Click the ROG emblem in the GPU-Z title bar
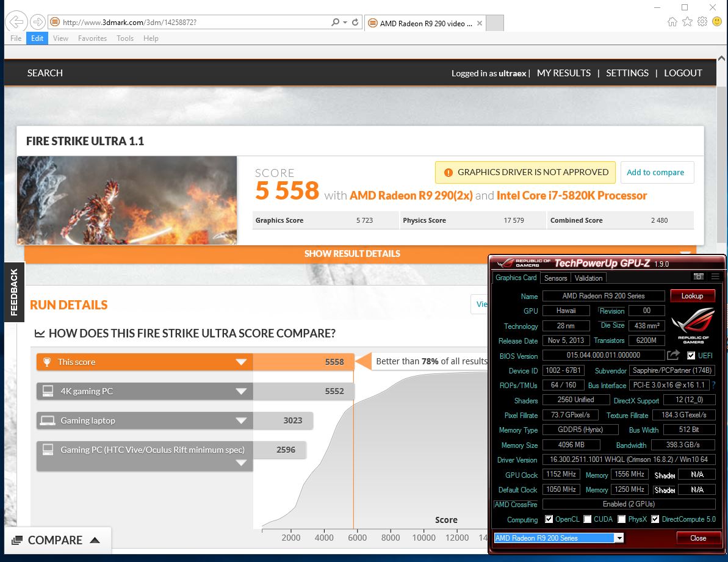This screenshot has height=562, width=728. 505,263
